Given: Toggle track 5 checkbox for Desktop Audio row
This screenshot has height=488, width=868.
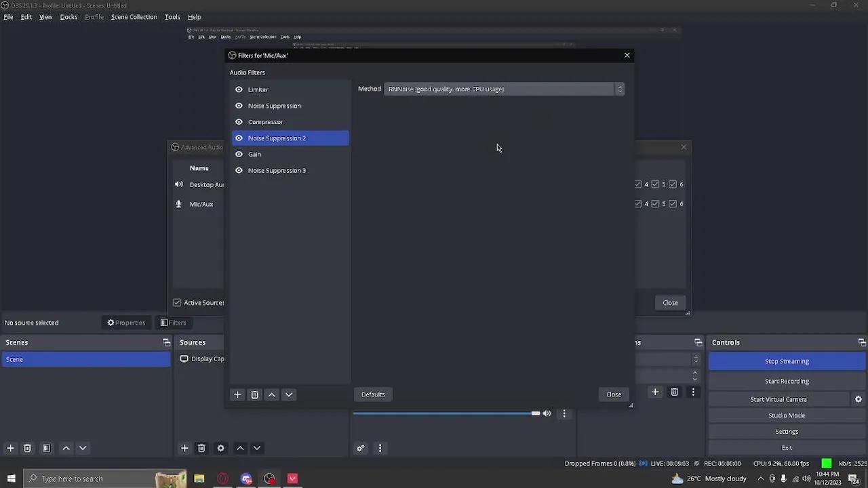Looking at the screenshot, I should pyautogui.click(x=655, y=184).
